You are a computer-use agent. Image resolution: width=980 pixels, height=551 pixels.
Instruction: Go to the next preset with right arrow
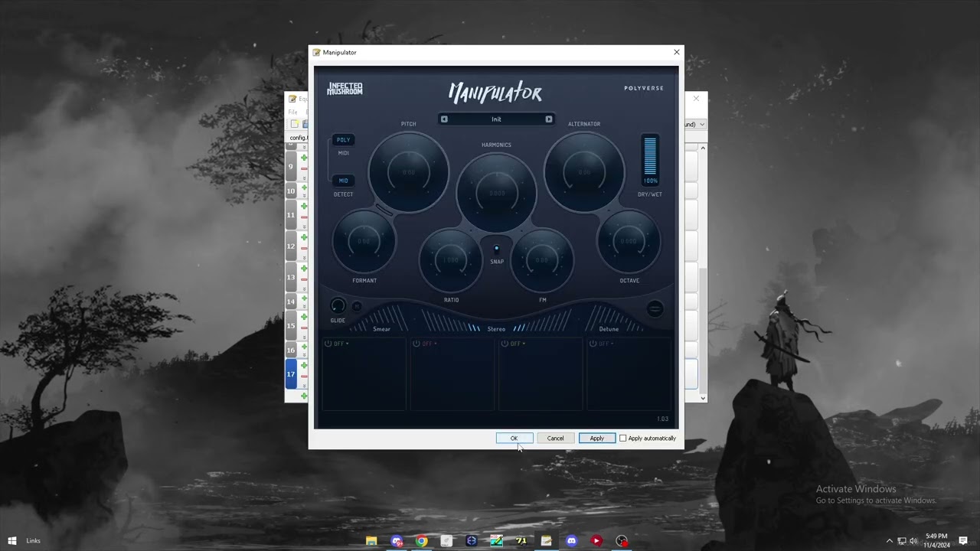pos(548,119)
